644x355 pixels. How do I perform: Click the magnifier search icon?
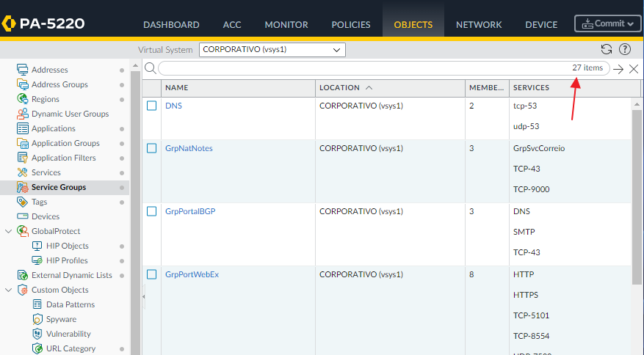(149, 68)
